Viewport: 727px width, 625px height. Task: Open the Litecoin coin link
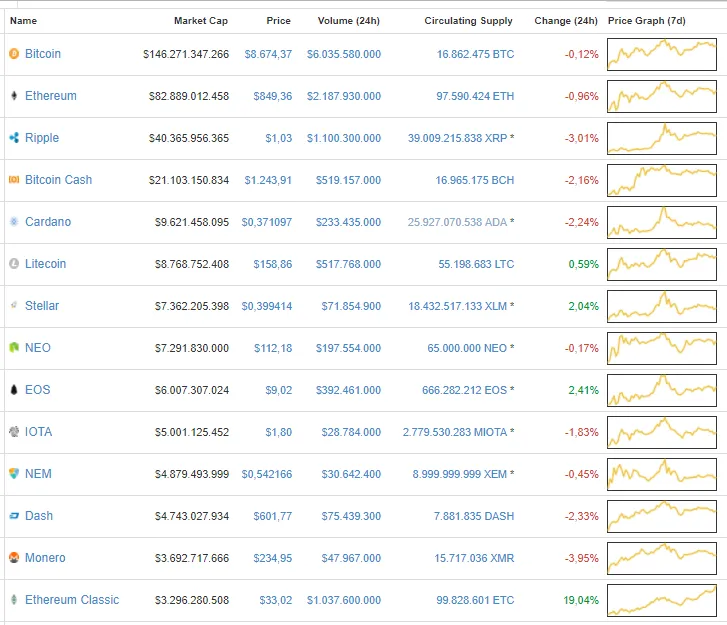pyautogui.click(x=45, y=264)
